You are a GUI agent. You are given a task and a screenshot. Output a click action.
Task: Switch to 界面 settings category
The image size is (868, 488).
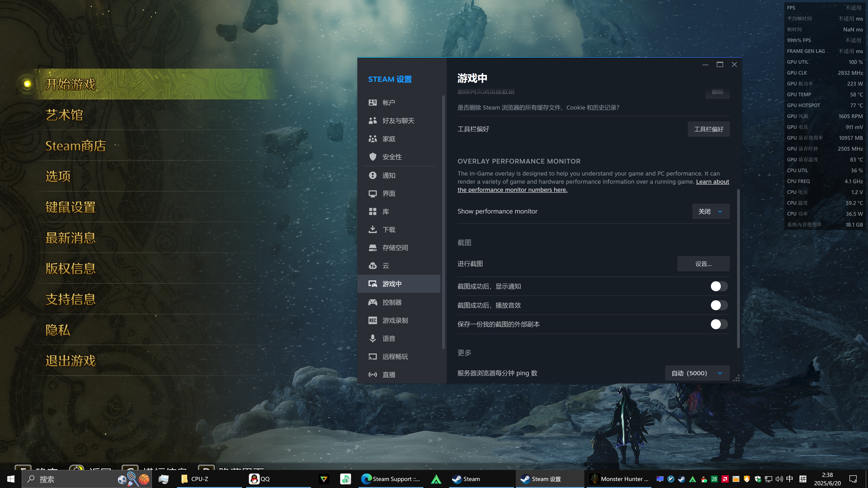tap(389, 193)
